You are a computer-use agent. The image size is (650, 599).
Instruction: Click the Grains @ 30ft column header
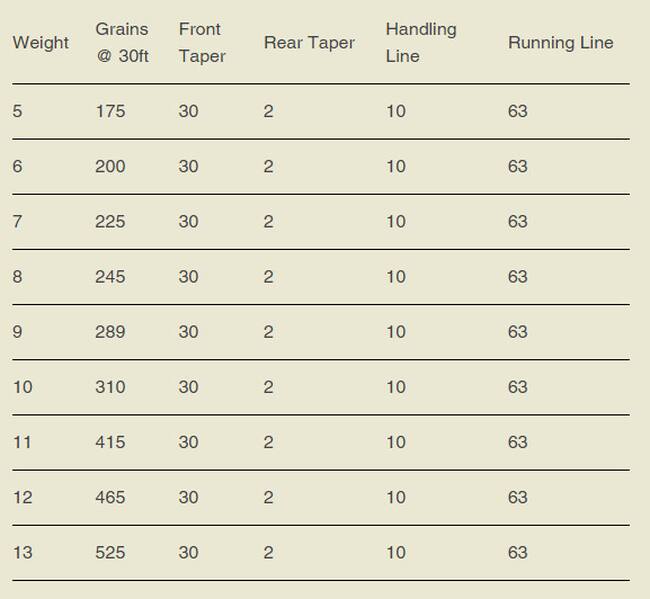click(122, 43)
